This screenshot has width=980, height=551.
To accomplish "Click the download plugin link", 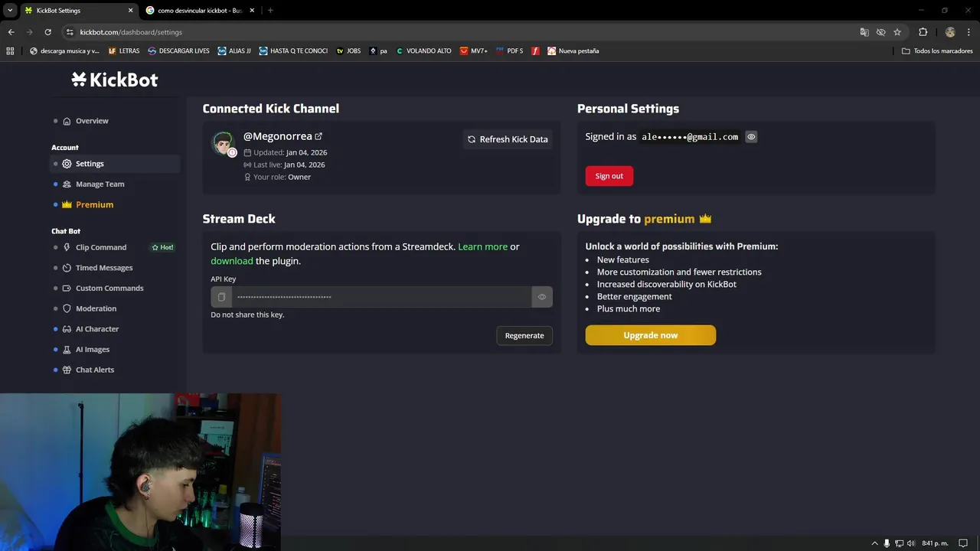I will click(x=232, y=261).
